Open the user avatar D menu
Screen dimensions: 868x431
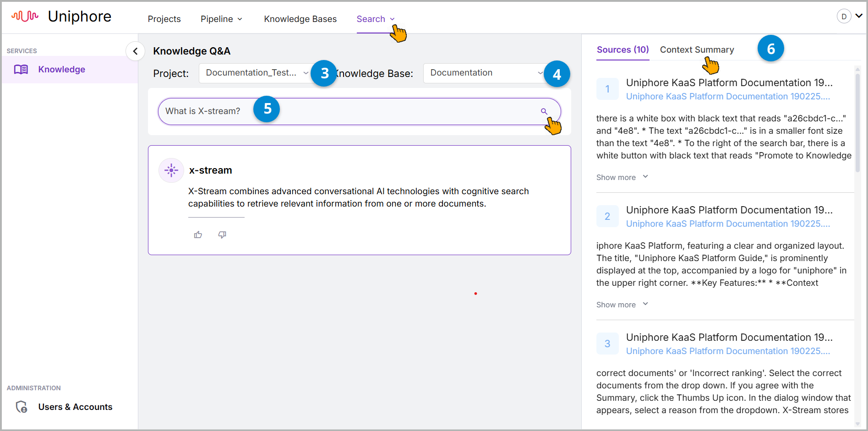(x=844, y=16)
